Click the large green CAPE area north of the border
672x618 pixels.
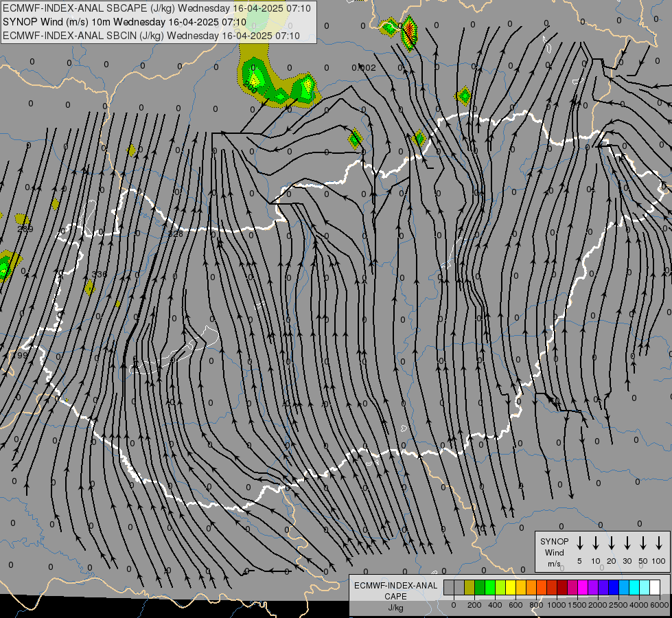point(279,84)
